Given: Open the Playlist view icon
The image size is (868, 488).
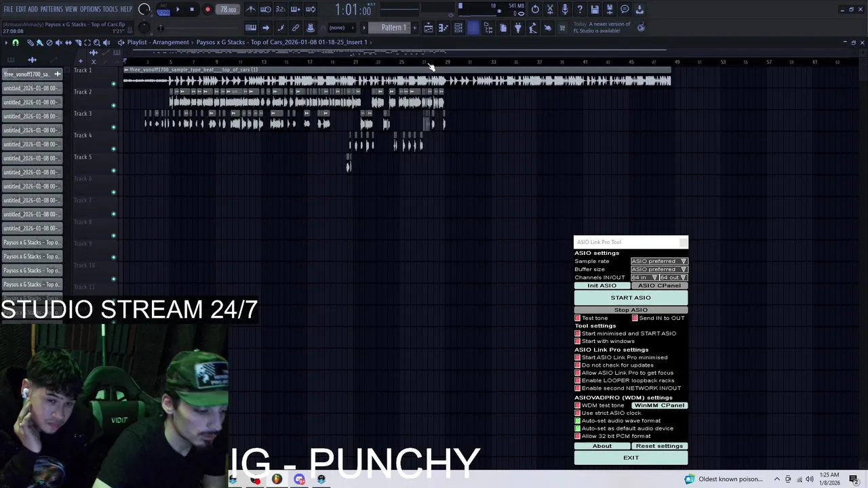Looking at the screenshot, I should 429,28.
